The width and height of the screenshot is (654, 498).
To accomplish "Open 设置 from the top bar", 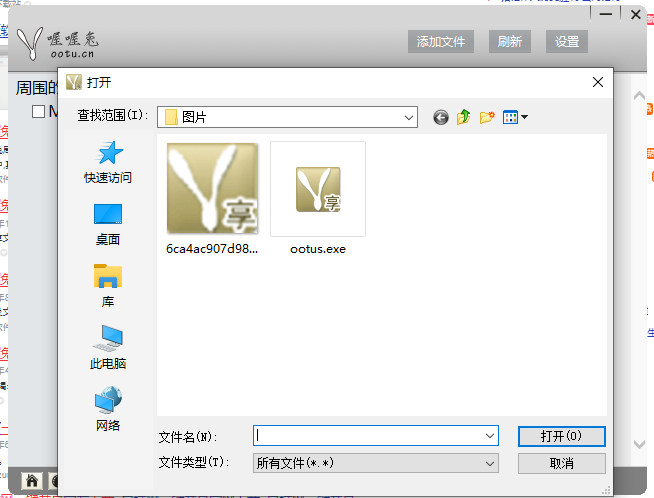I will 567,42.
